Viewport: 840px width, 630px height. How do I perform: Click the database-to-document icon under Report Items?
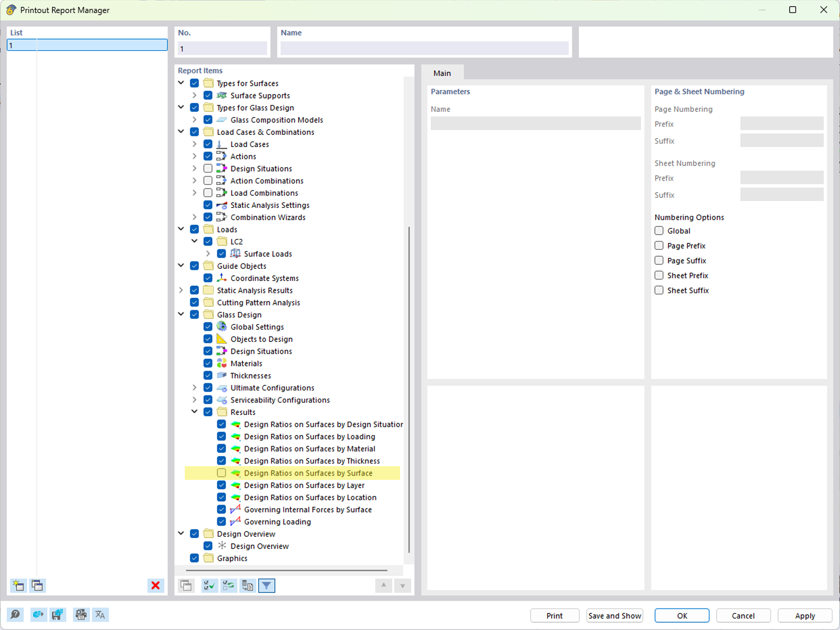(x=247, y=585)
